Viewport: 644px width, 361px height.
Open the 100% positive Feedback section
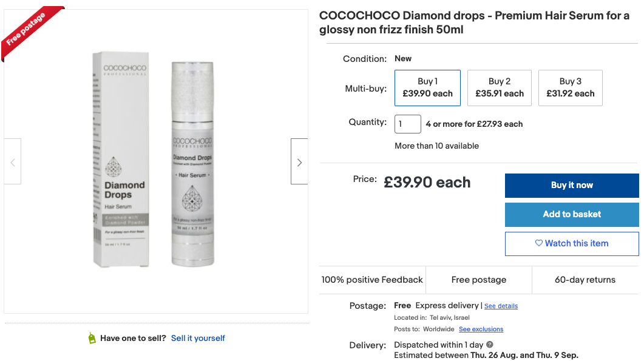pos(372,280)
